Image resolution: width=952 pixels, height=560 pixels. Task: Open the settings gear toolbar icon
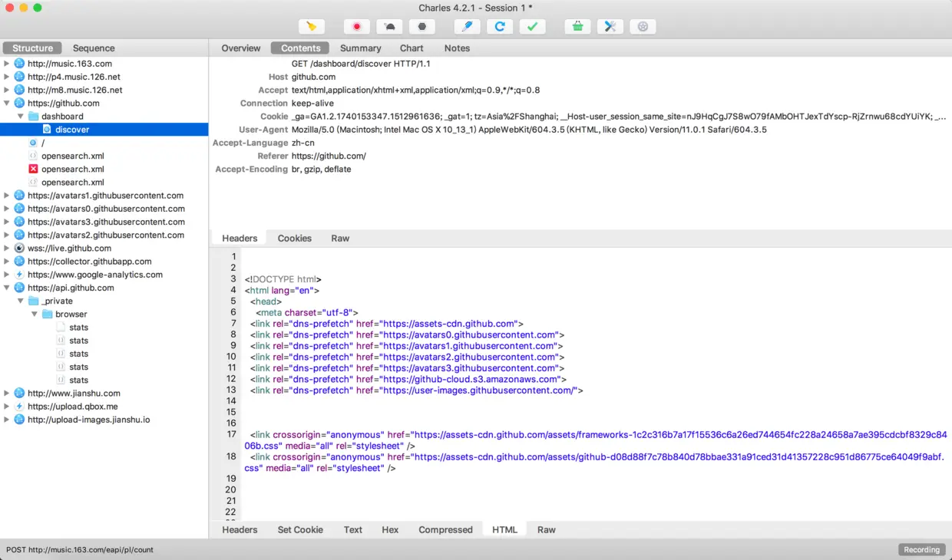[643, 27]
